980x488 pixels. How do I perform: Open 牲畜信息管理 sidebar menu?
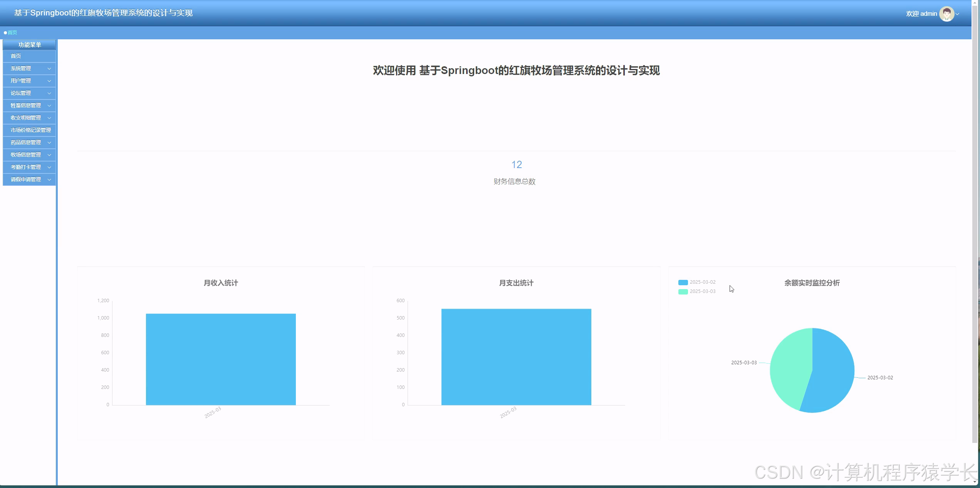(x=26, y=106)
